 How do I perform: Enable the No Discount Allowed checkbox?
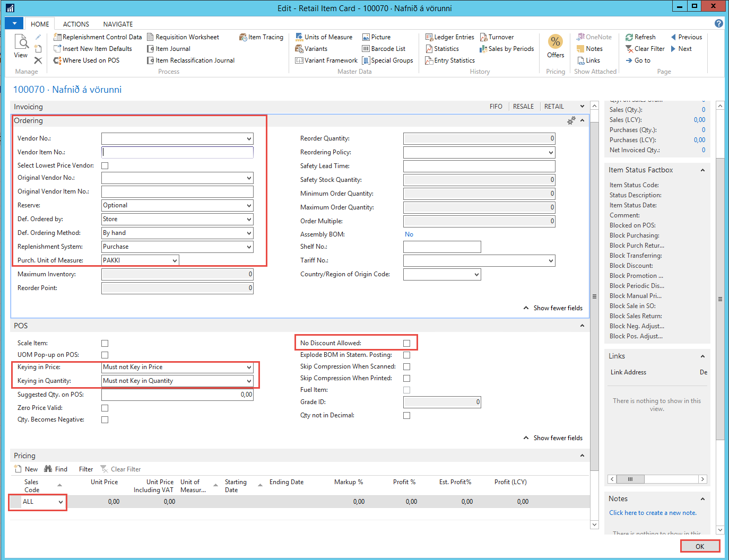click(406, 343)
